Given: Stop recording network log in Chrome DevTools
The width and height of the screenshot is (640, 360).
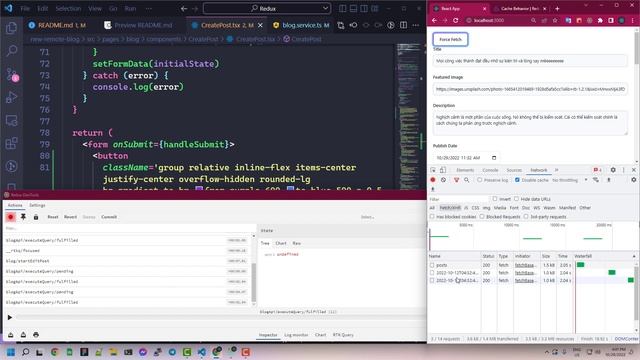Looking at the screenshot, I should pyautogui.click(x=433, y=180).
